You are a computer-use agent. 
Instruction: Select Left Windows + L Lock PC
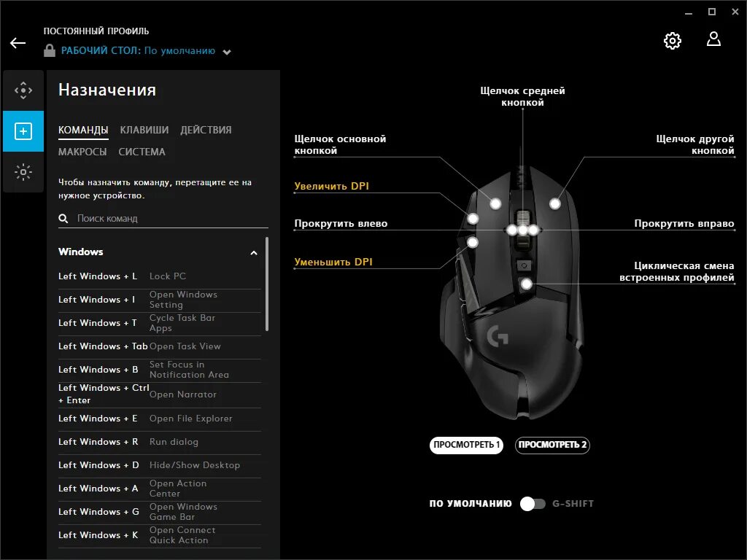point(160,276)
